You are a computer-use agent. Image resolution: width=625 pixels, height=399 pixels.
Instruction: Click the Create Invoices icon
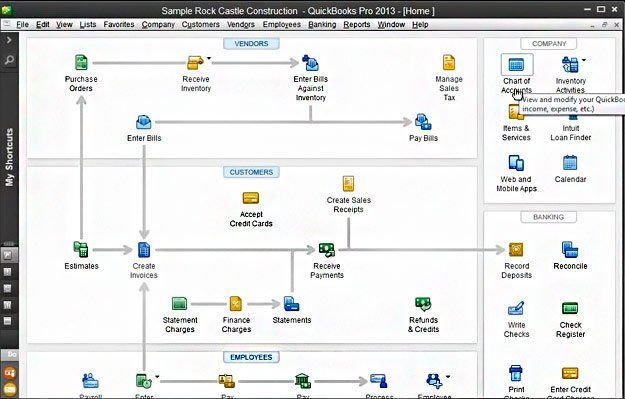pos(144,250)
